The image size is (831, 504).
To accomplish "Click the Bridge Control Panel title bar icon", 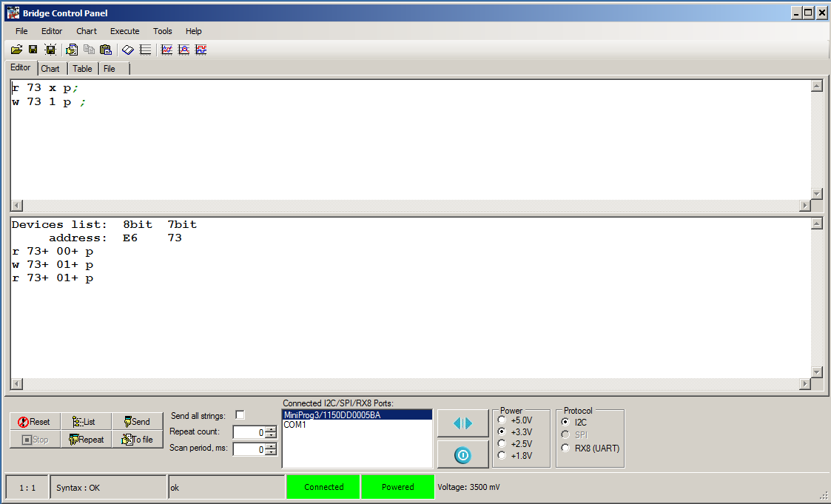I will [13, 13].
